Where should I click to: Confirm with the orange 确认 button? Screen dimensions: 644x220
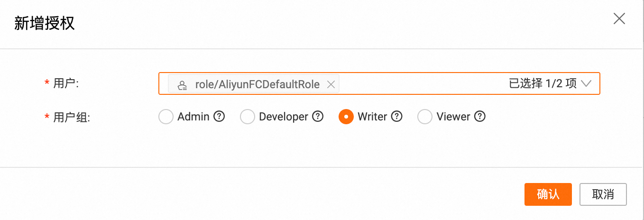[548, 194]
